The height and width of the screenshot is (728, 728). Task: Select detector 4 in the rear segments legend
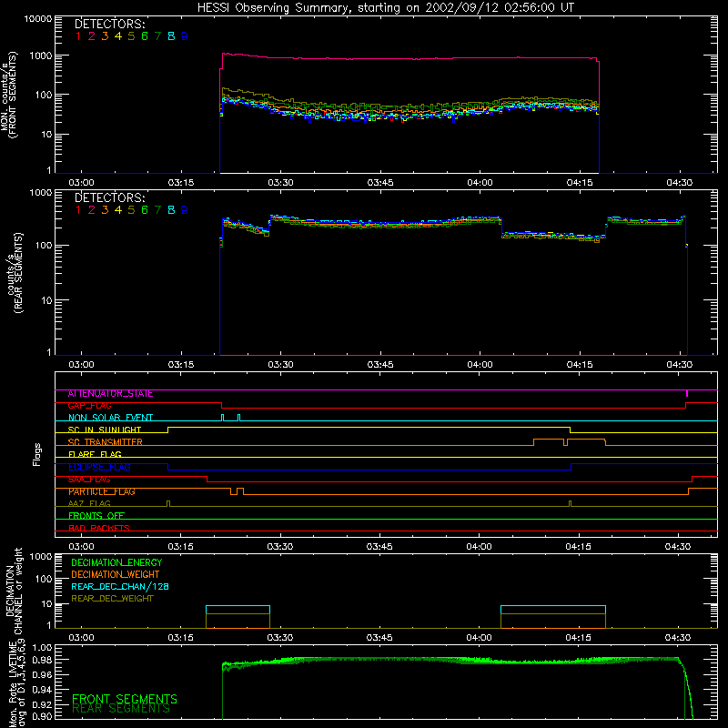point(118,210)
